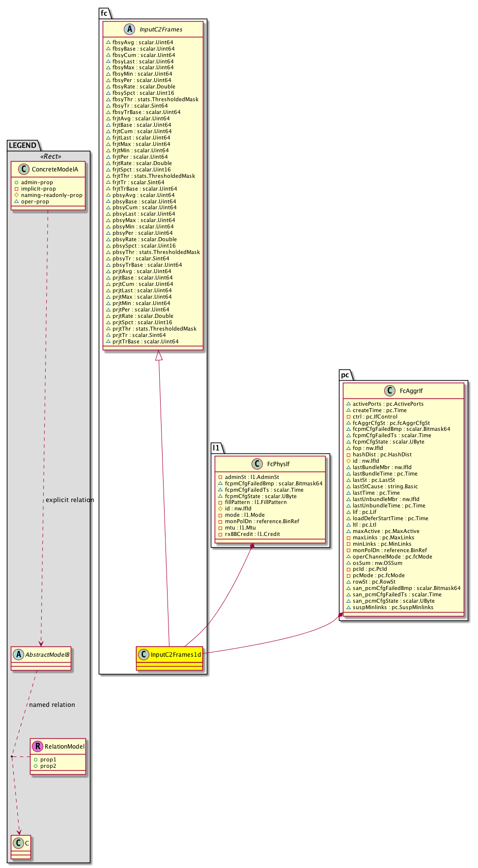478x868 pixels.
Task: Click the C icon next to FcAggrIf
Action: 390,391
